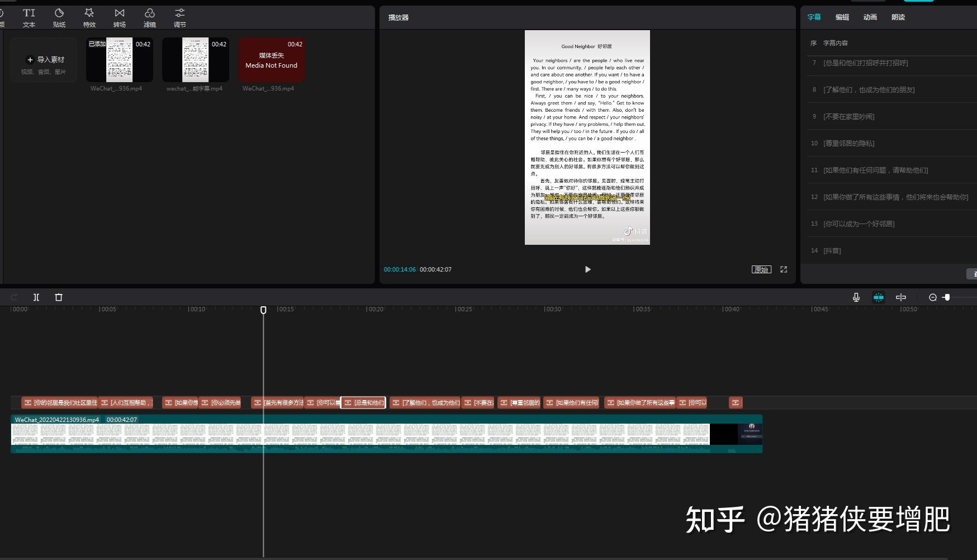Click the split clip tool icon
977x560 pixels.
point(36,297)
